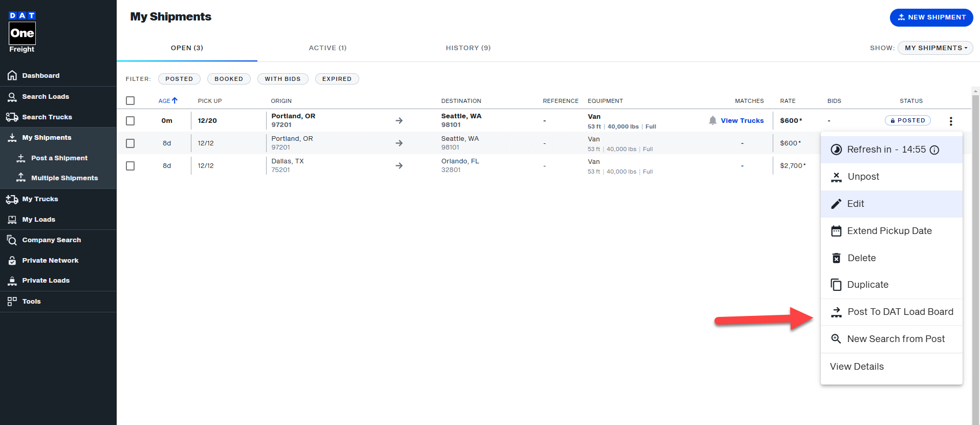The image size is (980, 425).
Task: Open the View Trucks link
Action: pos(742,121)
